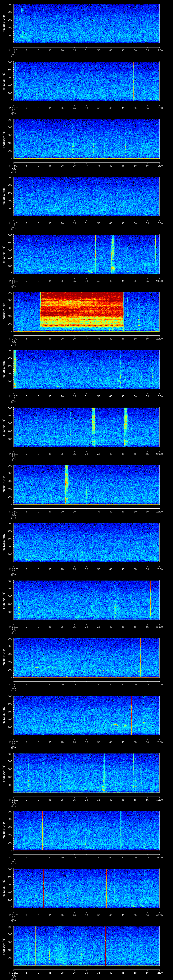173x980 pixels.
Task: Click the burst at 33 seconds in the 11:23 panel
Action: [94, 427]
